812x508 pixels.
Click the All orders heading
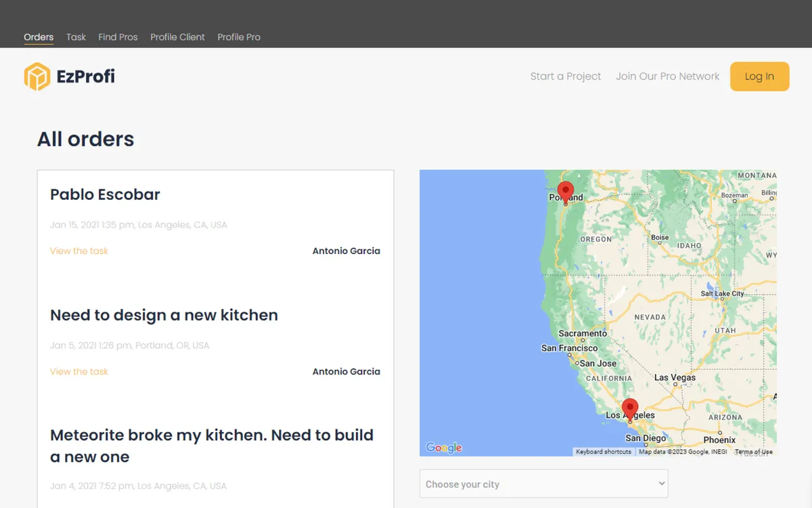[x=86, y=139]
